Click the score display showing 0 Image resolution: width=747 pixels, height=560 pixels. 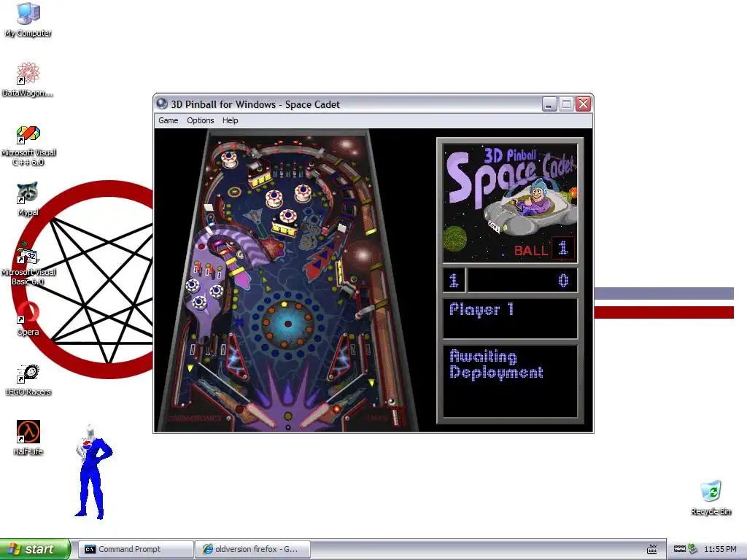coord(522,280)
